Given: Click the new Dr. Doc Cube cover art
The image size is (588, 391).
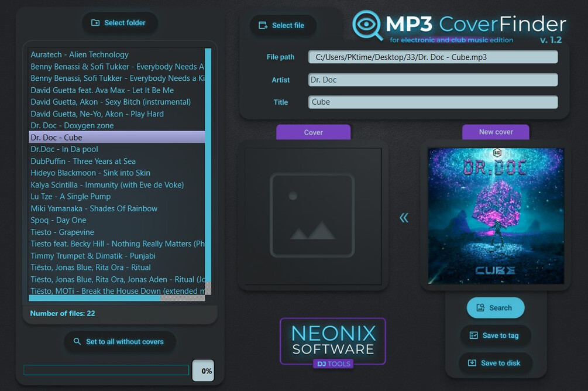Looking at the screenshot, I should pos(496,216).
